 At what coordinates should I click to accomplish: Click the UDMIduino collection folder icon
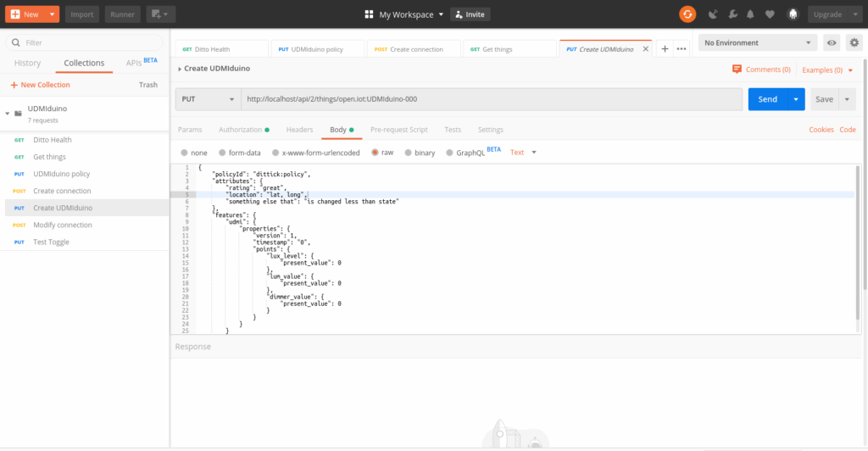19,114
